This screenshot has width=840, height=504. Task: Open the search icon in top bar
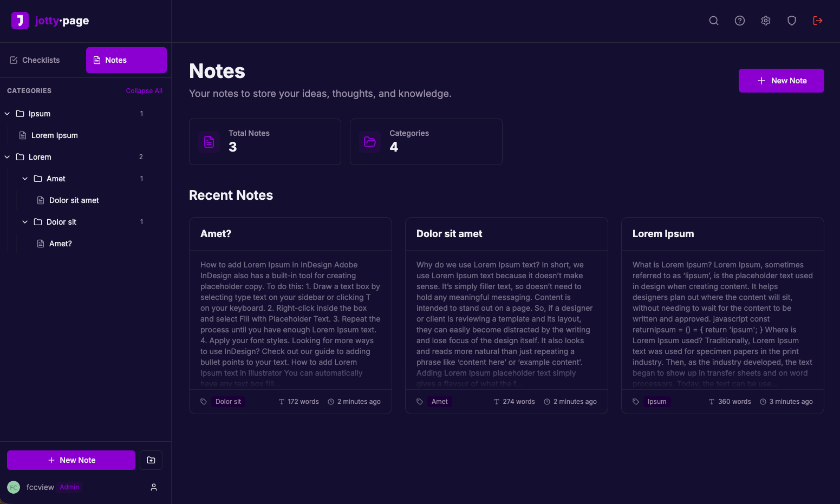point(714,21)
